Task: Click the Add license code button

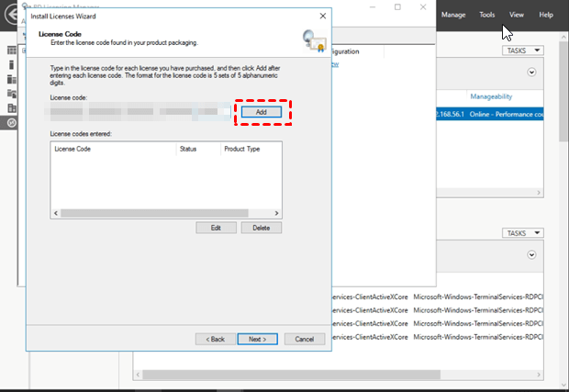Action: [x=262, y=111]
